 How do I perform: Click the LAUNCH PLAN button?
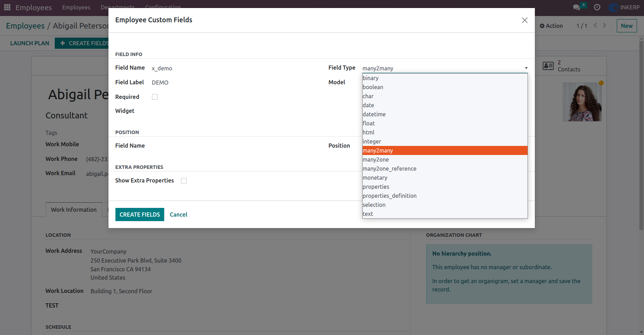click(x=30, y=43)
